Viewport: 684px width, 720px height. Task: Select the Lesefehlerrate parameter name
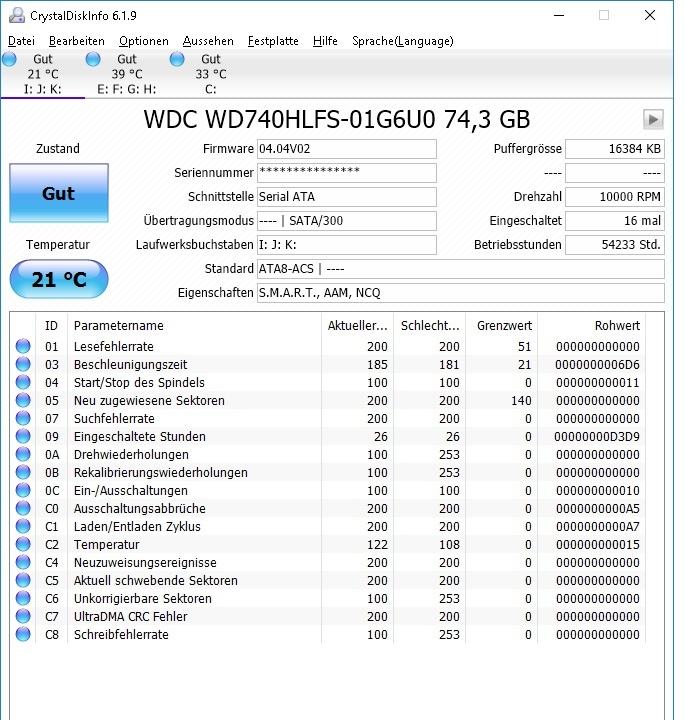click(x=114, y=347)
